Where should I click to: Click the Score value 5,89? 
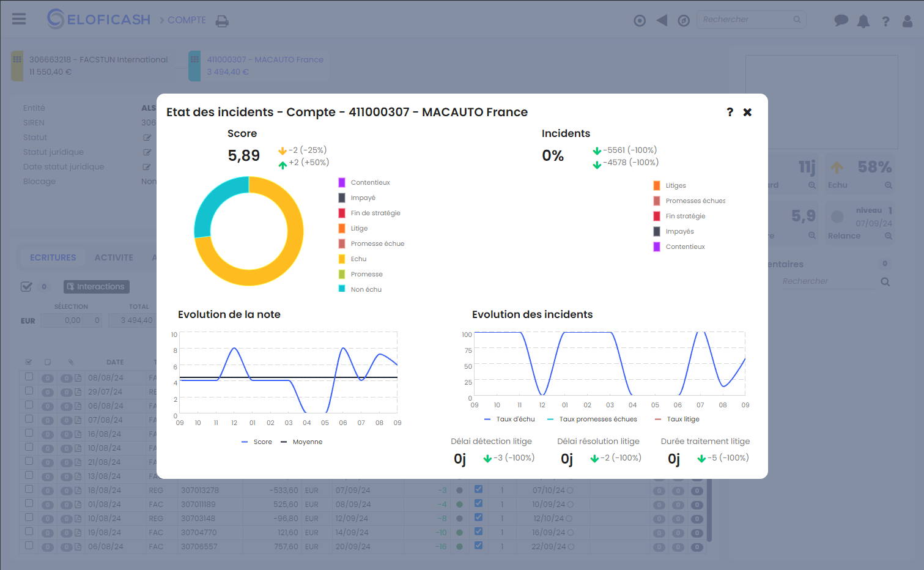(244, 156)
